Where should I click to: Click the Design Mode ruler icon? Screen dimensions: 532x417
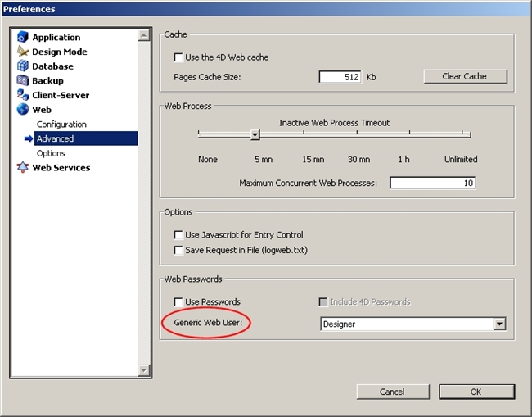[x=23, y=52]
